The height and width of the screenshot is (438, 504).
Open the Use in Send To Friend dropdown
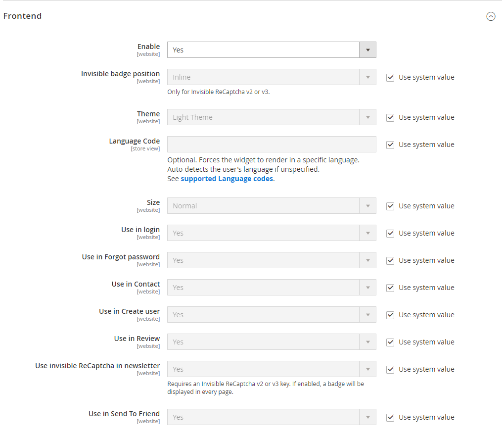pyautogui.click(x=272, y=417)
